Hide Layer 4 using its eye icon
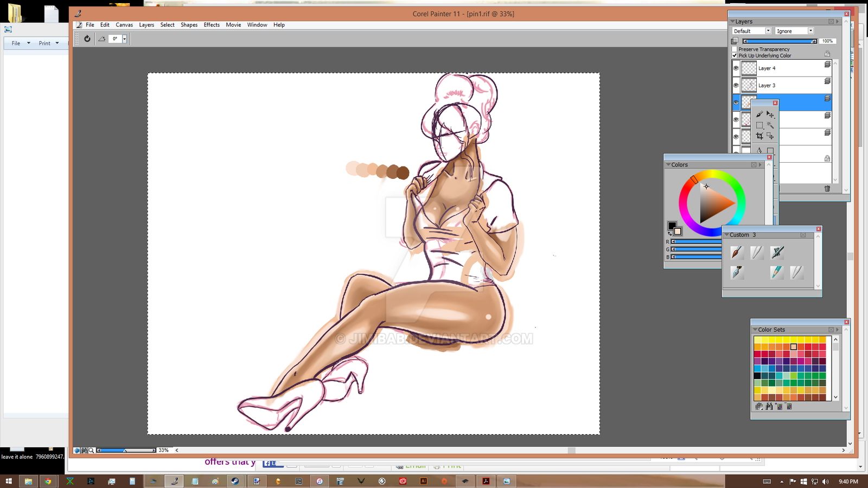Screen dimensions: 868x488 point(736,68)
